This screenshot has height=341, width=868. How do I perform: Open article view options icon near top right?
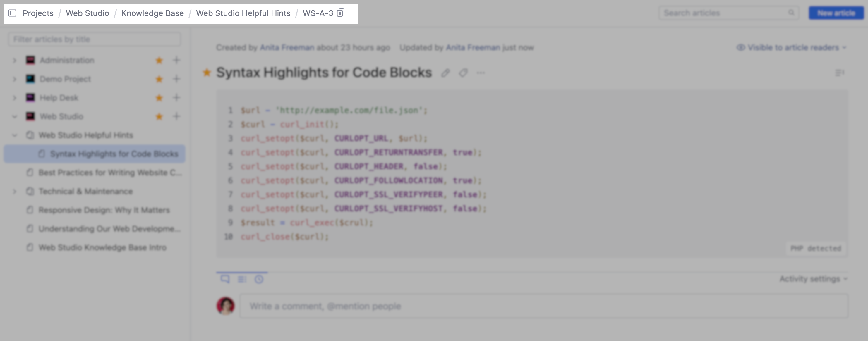[x=840, y=72]
